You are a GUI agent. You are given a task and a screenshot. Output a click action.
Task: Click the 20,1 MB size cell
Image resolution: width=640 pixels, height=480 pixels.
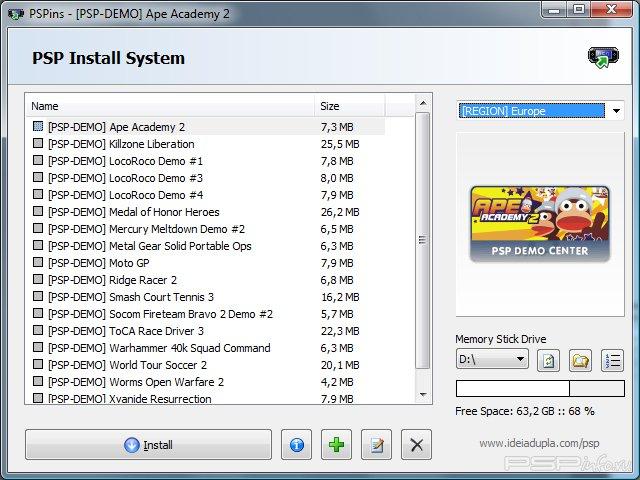340,365
